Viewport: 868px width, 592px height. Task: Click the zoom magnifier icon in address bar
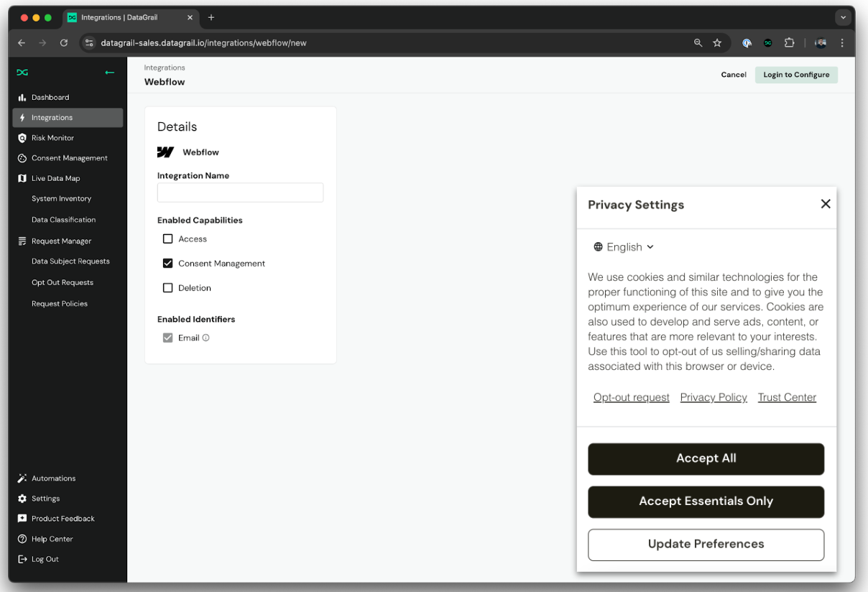(698, 43)
